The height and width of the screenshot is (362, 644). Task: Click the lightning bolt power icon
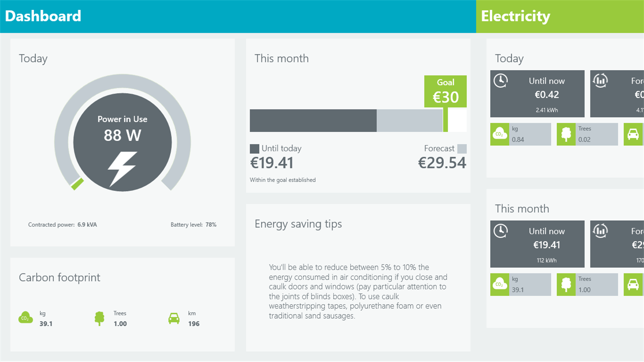tap(122, 168)
